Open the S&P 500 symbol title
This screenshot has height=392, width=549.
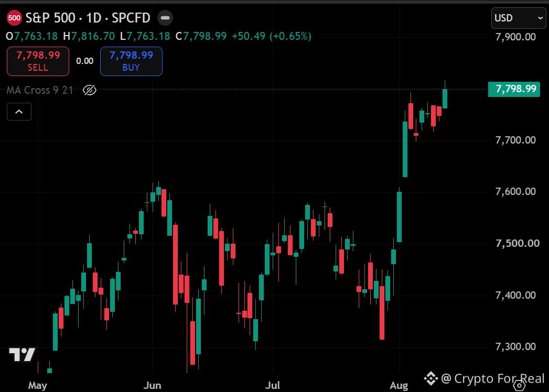[88, 18]
